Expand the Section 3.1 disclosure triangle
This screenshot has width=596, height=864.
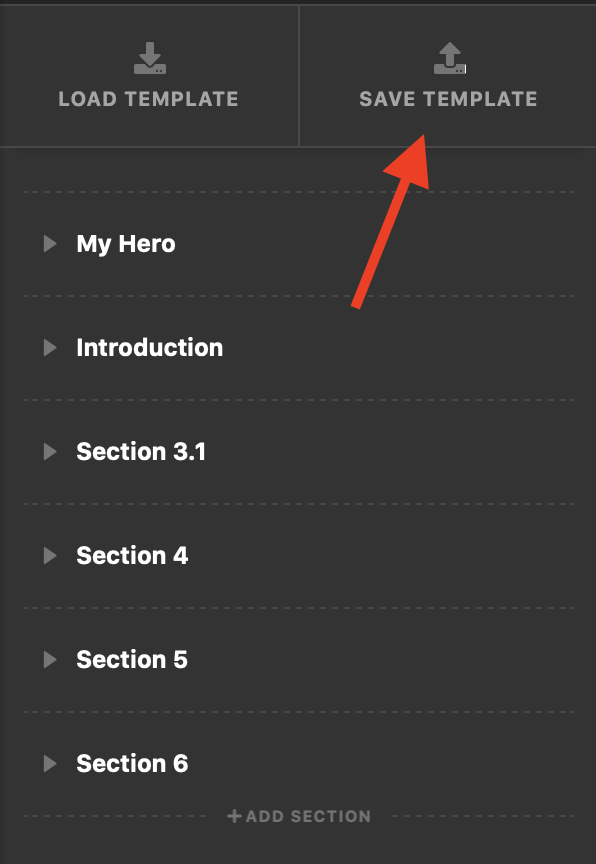50,452
